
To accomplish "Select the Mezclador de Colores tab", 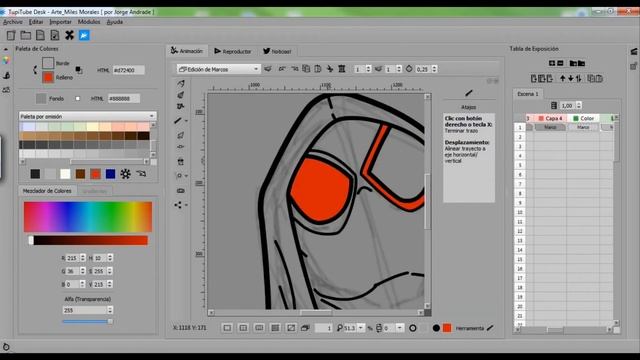I will 47,191.
